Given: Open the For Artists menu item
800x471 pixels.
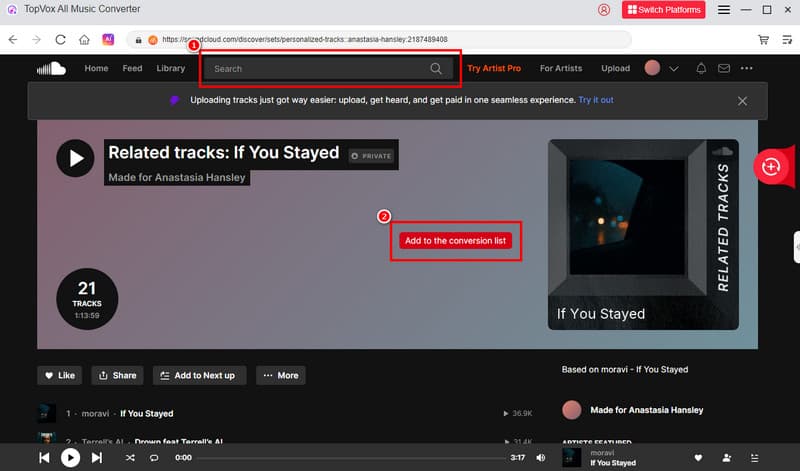Looking at the screenshot, I should (561, 68).
